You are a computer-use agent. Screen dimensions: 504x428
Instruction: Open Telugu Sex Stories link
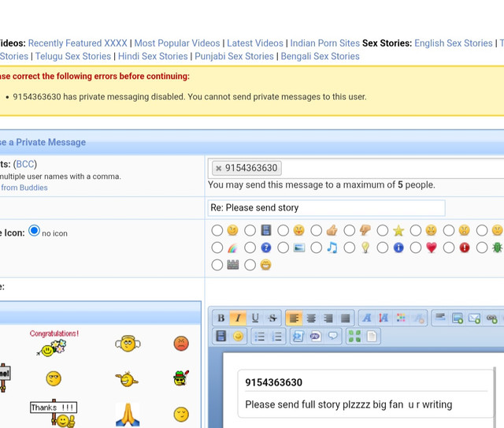point(73,56)
